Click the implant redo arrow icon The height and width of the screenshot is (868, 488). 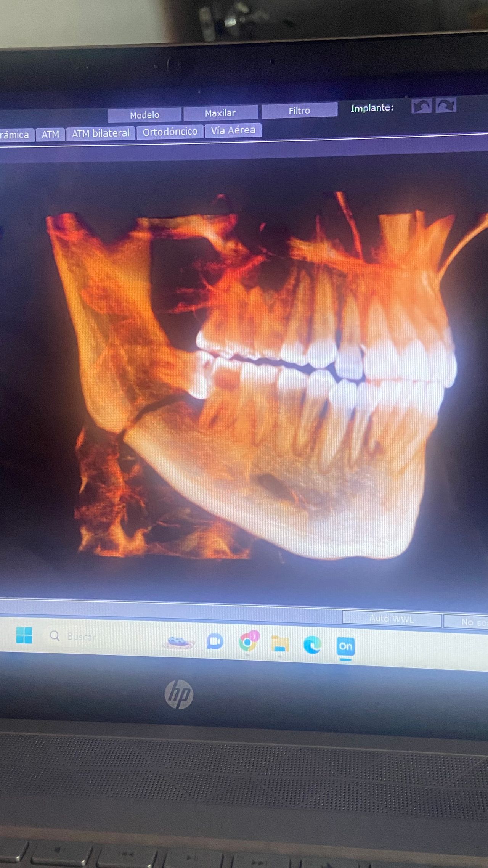point(446,105)
